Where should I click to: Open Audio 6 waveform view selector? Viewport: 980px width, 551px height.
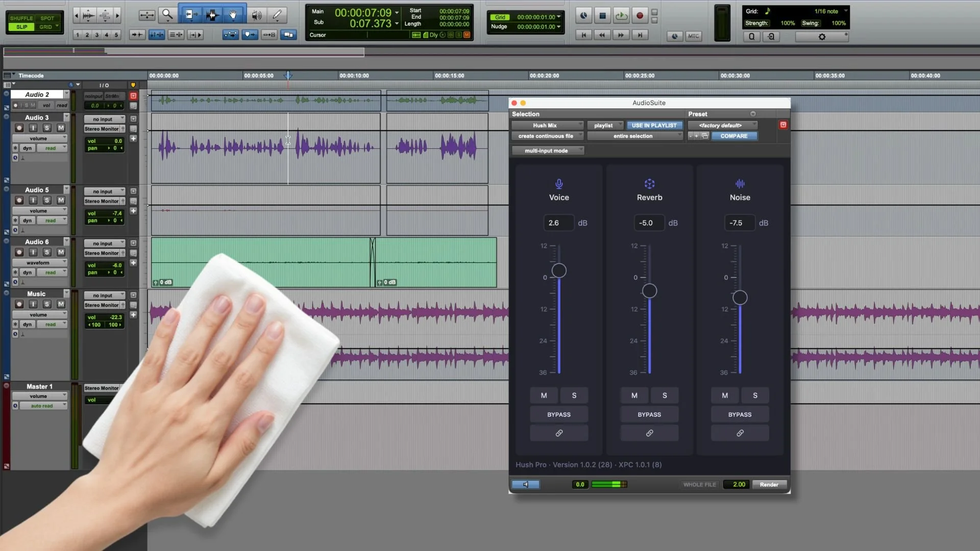tap(40, 263)
